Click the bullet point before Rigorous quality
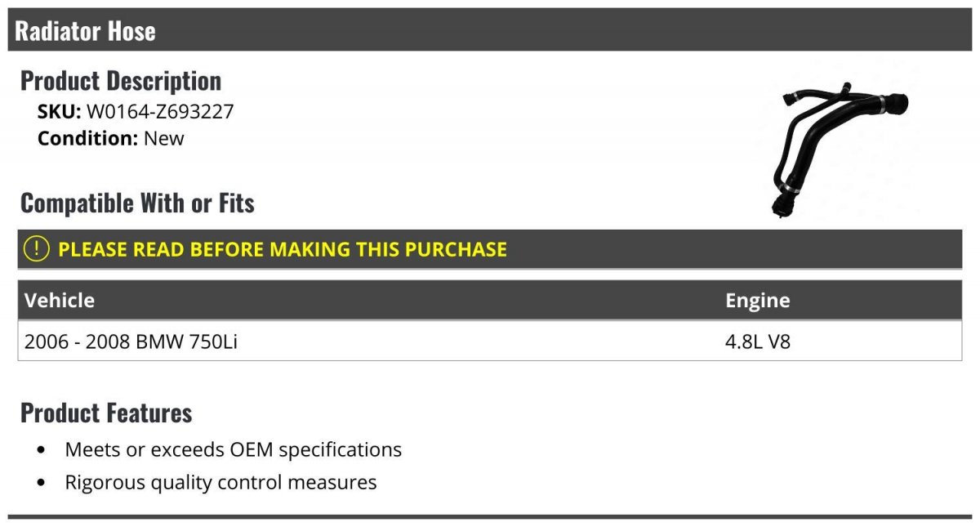Viewport: 980px width, 527px height. [42, 483]
